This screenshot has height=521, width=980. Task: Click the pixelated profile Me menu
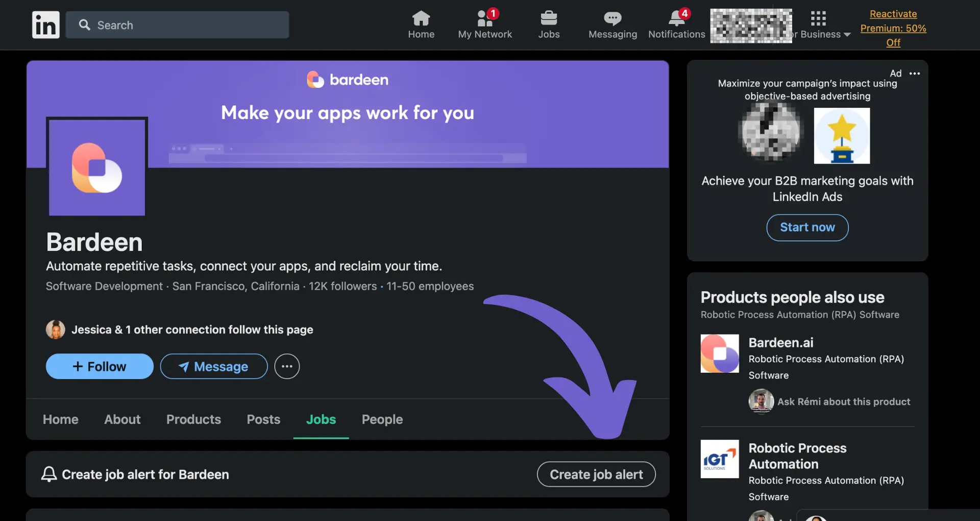coord(751,26)
